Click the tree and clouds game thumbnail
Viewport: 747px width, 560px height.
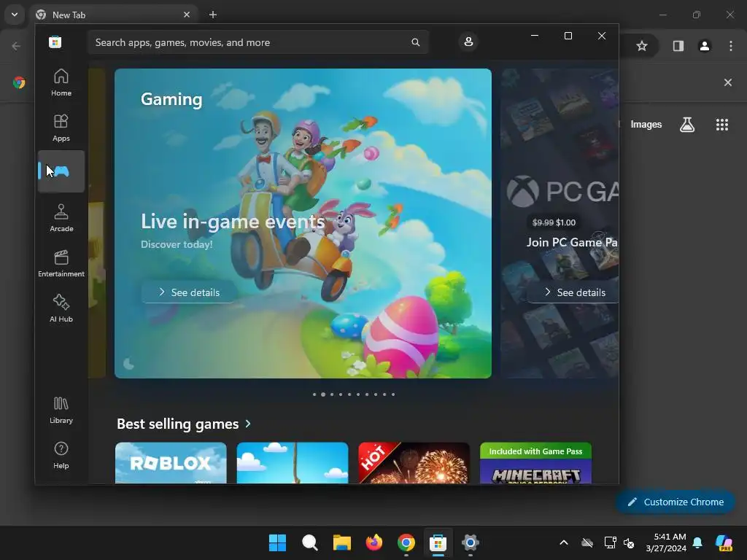coord(293,463)
